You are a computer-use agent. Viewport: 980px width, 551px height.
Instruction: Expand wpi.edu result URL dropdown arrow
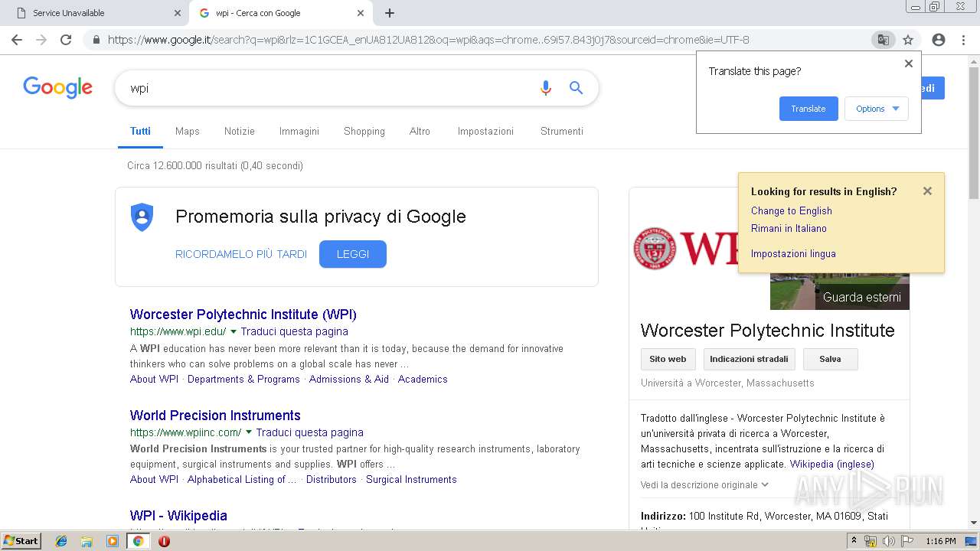coord(234,332)
